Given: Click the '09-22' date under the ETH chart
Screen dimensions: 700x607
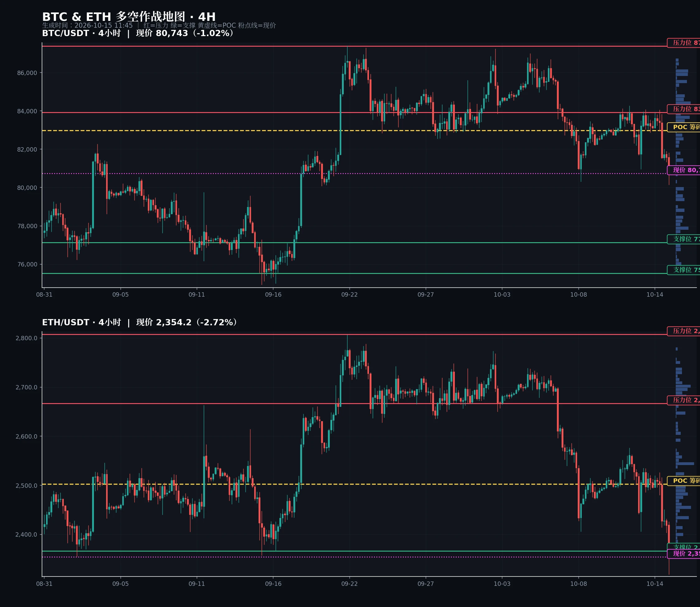Looking at the screenshot, I should [349, 584].
